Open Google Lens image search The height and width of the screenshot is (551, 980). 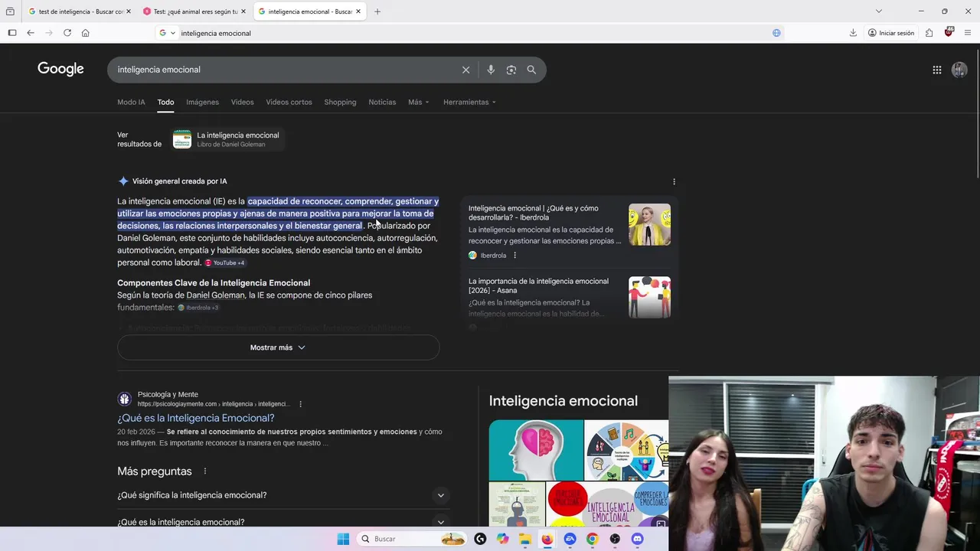click(x=511, y=70)
